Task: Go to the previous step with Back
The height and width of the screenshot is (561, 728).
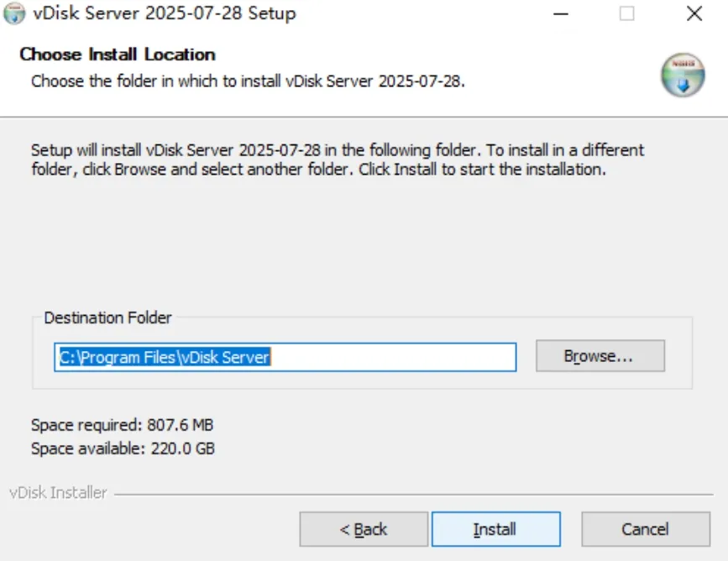Action: (x=364, y=529)
